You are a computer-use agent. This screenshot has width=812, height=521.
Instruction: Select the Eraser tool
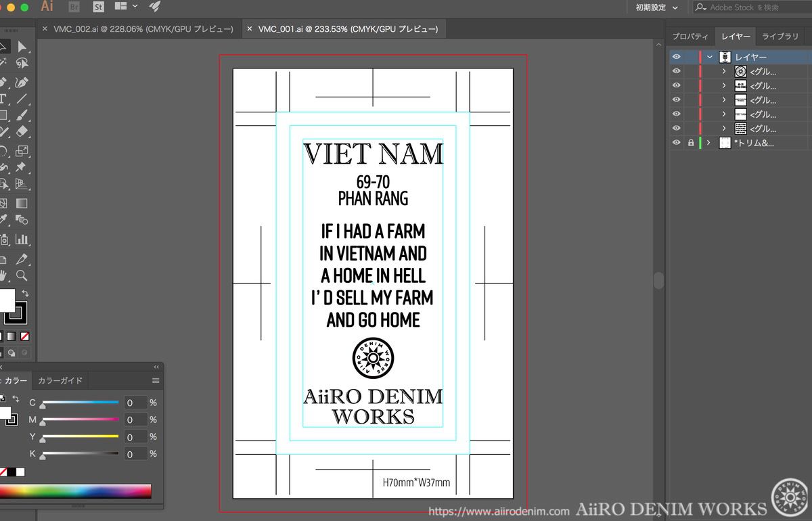point(22,131)
